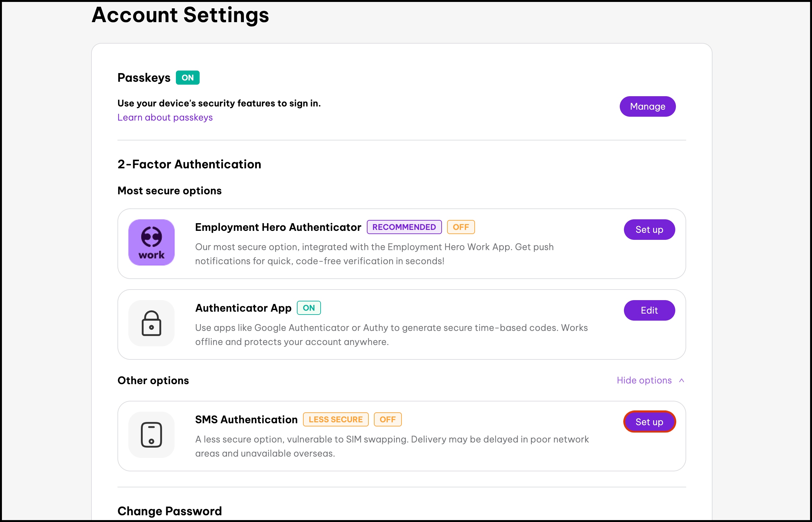Image resolution: width=812 pixels, height=522 pixels.
Task: Click the OFF badge beside RECOMMENDED
Action: (461, 227)
